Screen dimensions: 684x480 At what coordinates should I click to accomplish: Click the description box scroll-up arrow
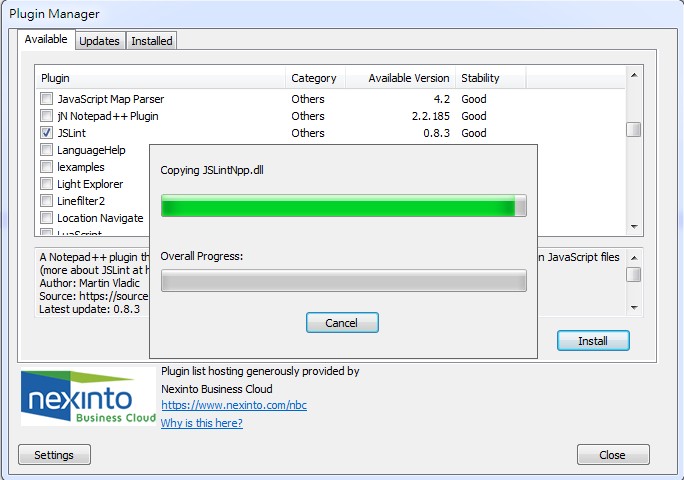[x=634, y=257]
